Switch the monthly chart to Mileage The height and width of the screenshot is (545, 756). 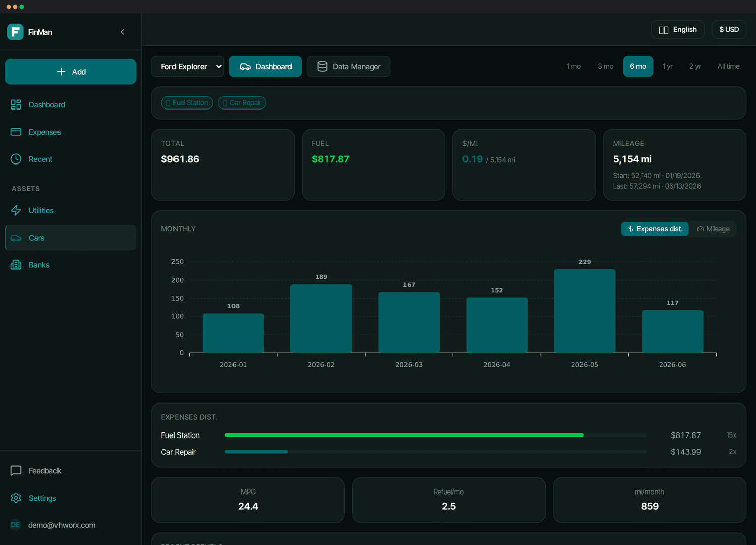[x=713, y=229]
